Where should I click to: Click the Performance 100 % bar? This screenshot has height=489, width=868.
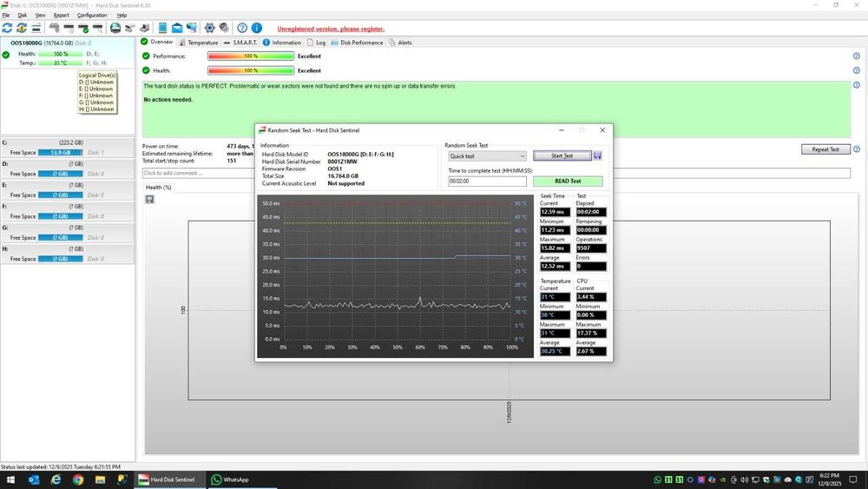point(251,56)
